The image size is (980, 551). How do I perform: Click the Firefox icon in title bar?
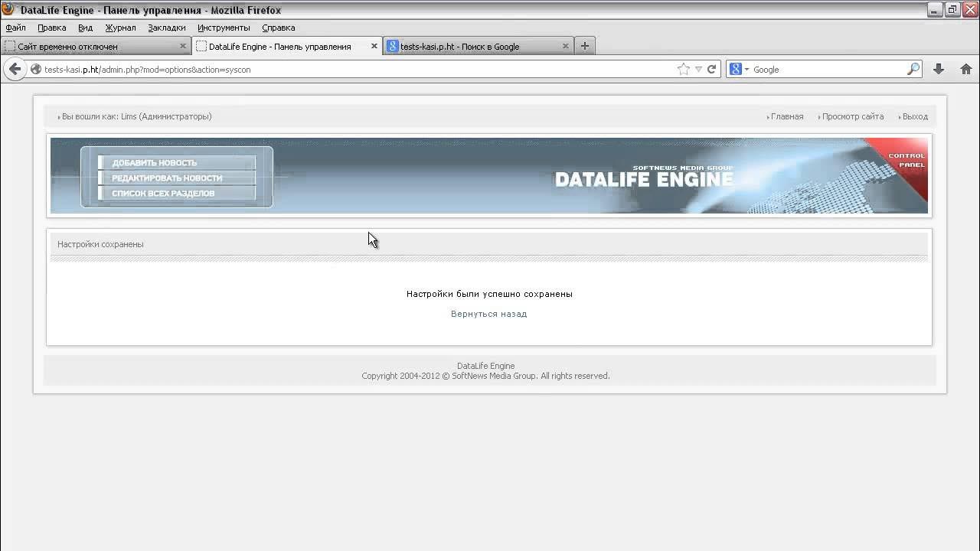click(8, 9)
